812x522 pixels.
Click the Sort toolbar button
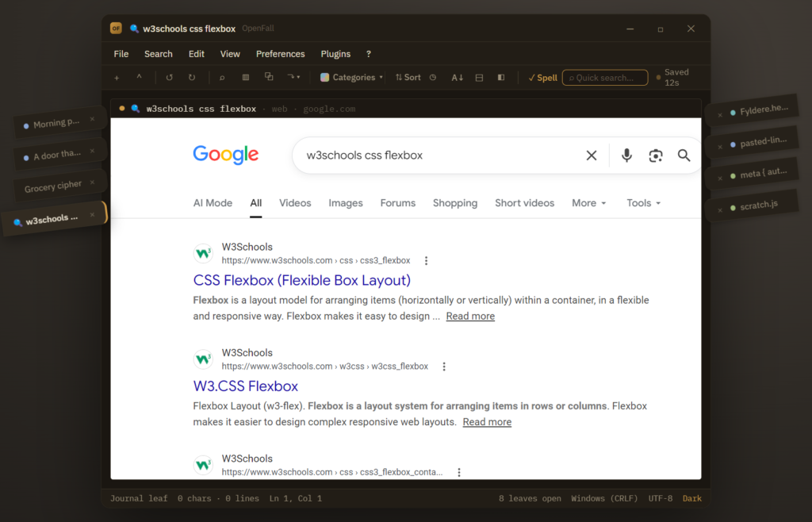tap(408, 77)
